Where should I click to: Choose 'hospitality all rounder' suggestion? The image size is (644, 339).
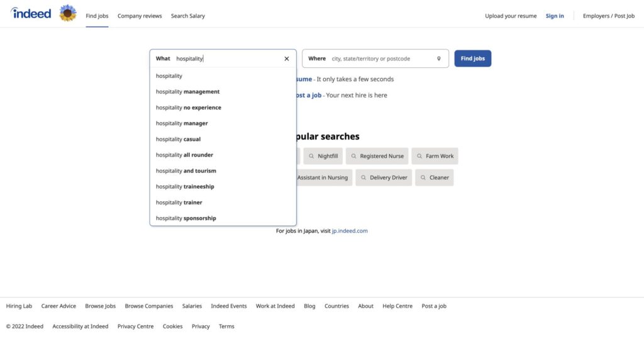pos(223,155)
